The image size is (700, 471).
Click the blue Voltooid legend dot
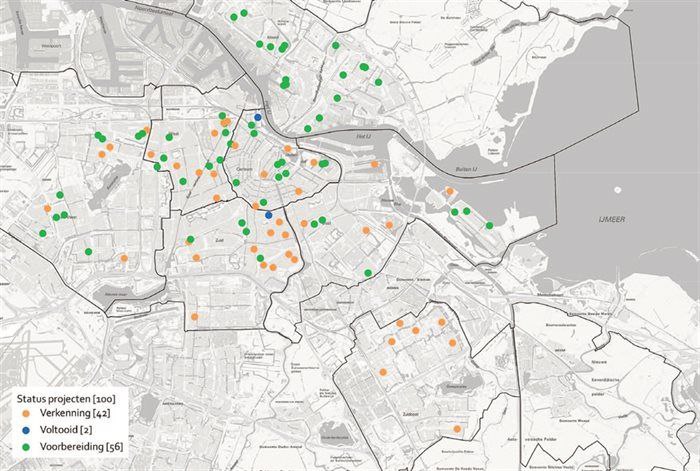[26, 430]
